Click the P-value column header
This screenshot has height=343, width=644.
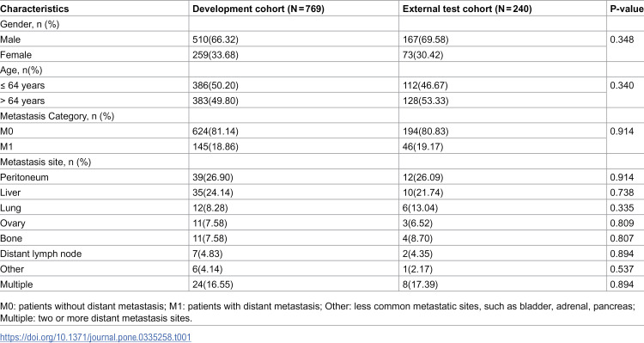click(627, 9)
